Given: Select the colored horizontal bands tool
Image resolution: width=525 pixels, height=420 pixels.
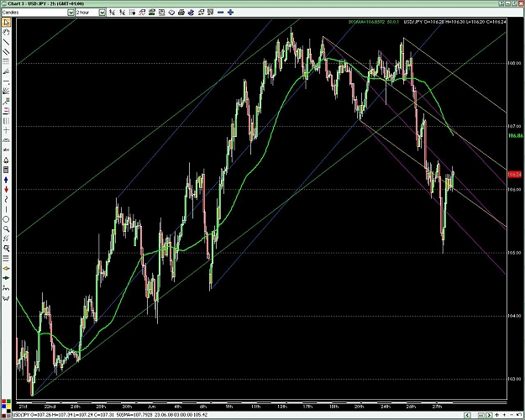Looking at the screenshot, I should (6, 111).
